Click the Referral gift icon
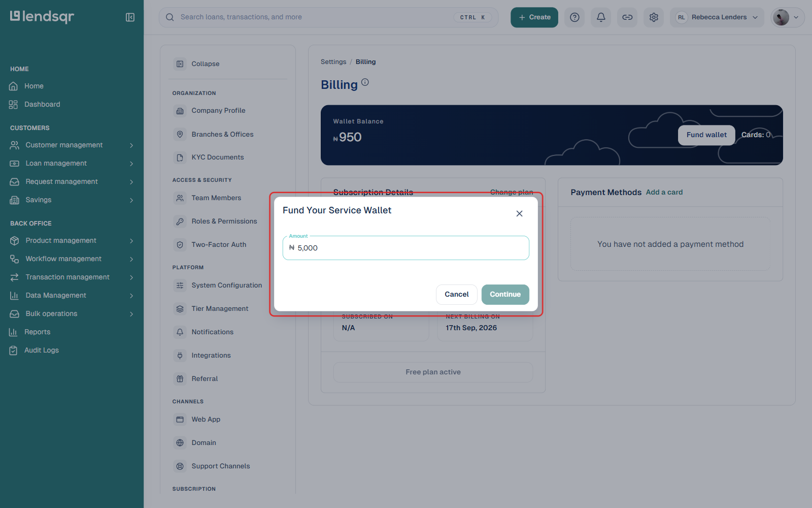This screenshot has height=508, width=812. (180, 379)
